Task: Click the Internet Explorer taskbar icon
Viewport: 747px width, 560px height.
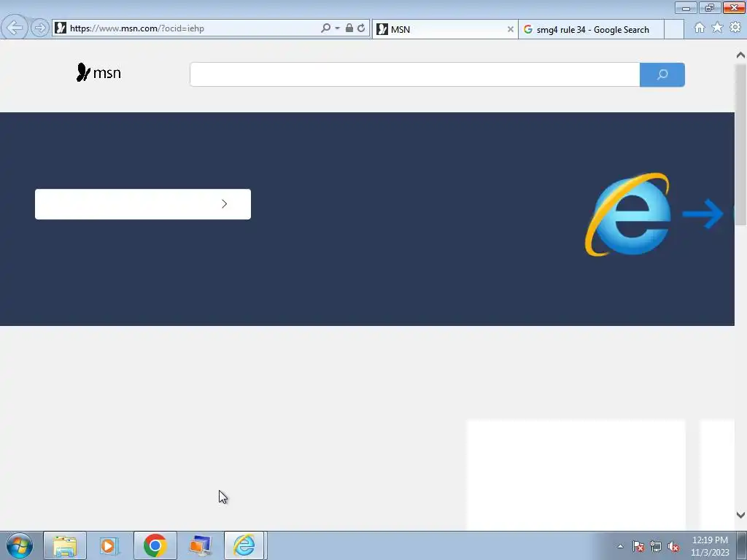Action: point(244,545)
